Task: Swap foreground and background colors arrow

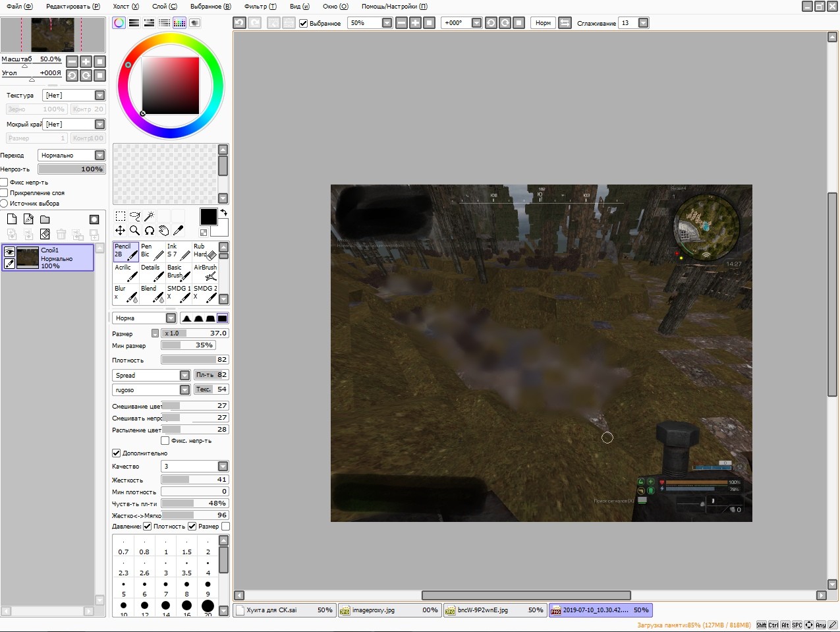Action: (x=223, y=212)
